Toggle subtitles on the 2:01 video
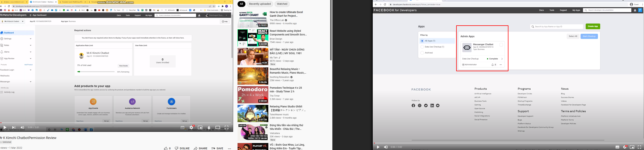Screen dimensions: 644x150 click(x=183, y=127)
